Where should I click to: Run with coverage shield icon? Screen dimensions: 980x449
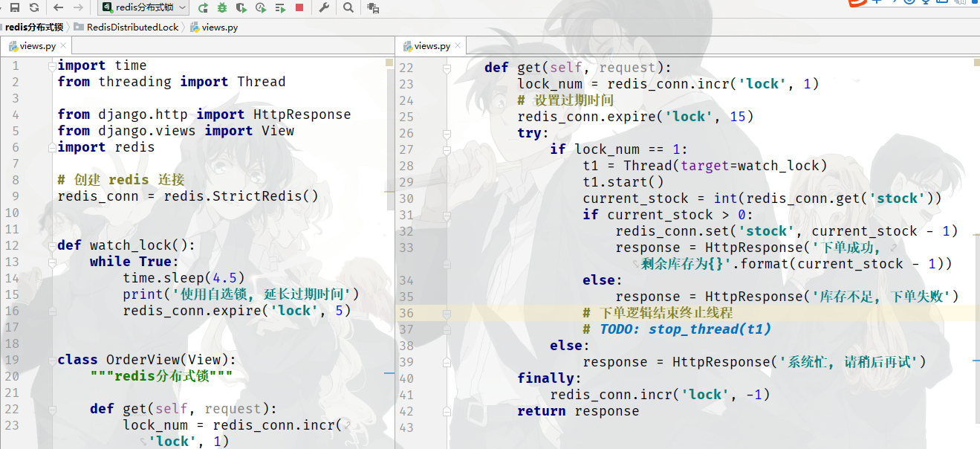pos(241,7)
